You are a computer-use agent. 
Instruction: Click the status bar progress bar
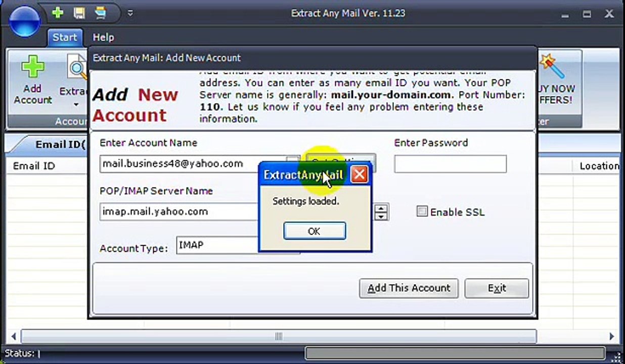click(455, 353)
